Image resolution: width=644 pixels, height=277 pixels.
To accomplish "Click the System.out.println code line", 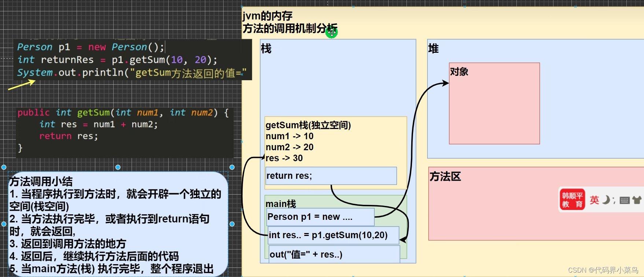I will (132, 73).
